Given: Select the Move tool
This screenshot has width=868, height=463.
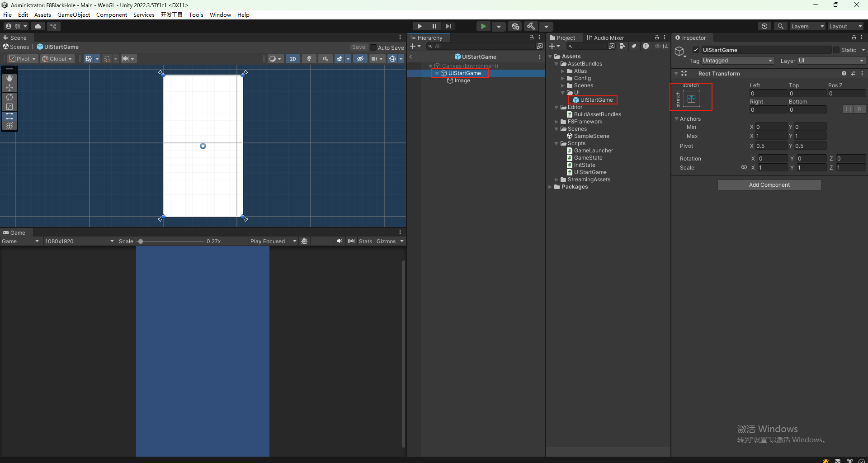Looking at the screenshot, I should tap(9, 88).
